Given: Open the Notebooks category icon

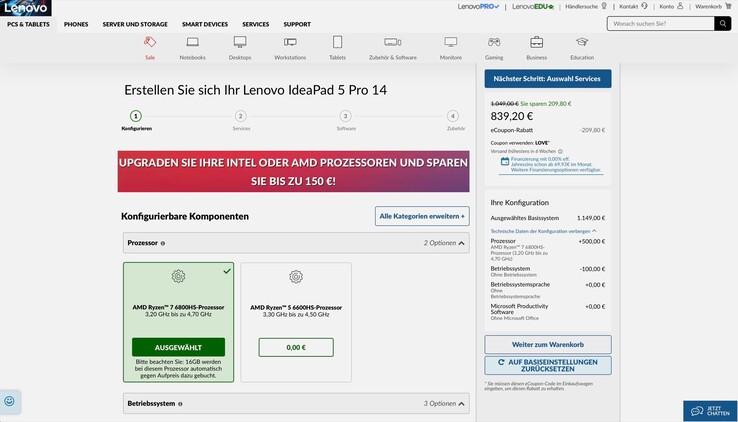Looking at the screenshot, I should point(193,43).
